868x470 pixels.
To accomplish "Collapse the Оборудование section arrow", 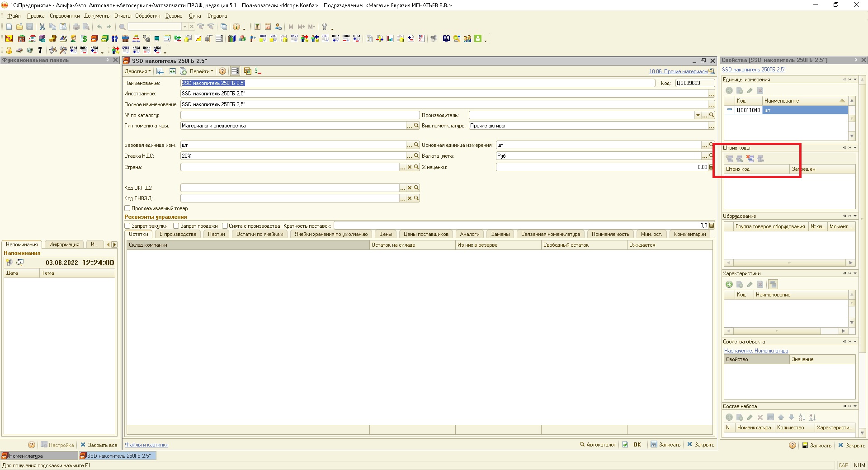I will click(x=855, y=216).
